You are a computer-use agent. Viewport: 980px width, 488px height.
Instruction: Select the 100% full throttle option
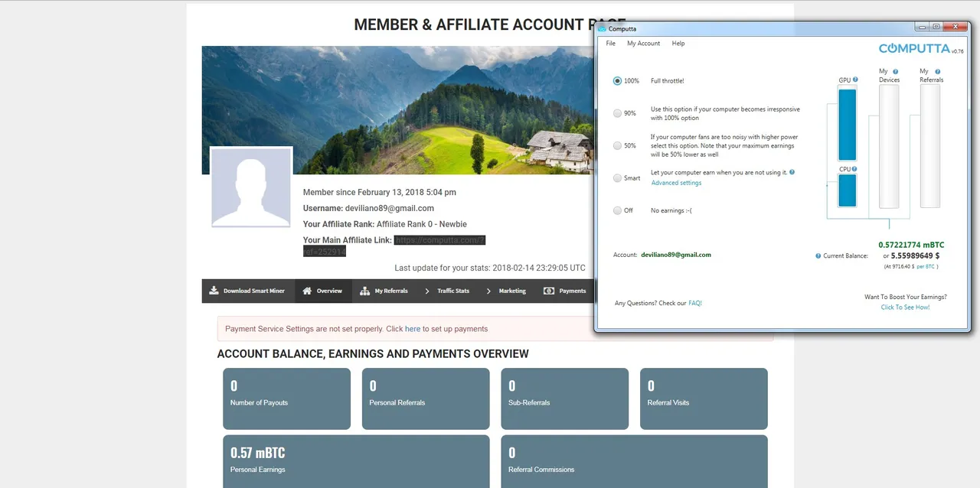618,80
